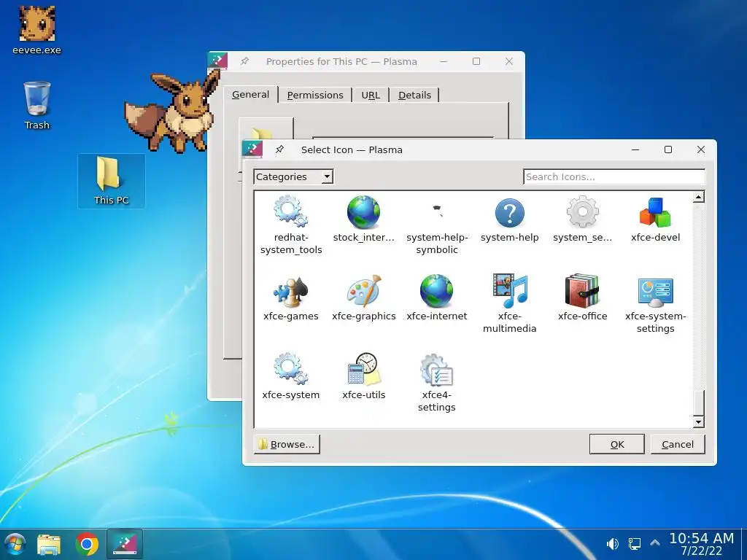Open the Properties window menu icon

(217, 61)
